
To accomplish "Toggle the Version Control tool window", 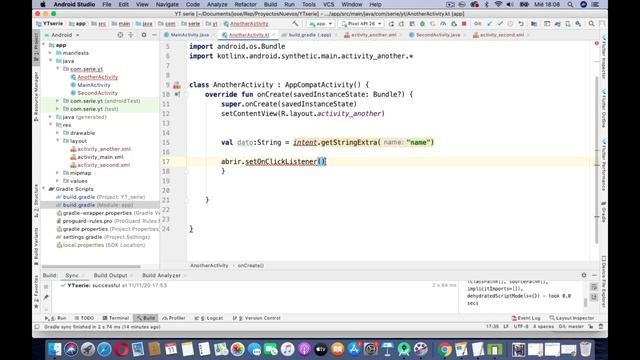I will [x=256, y=318].
